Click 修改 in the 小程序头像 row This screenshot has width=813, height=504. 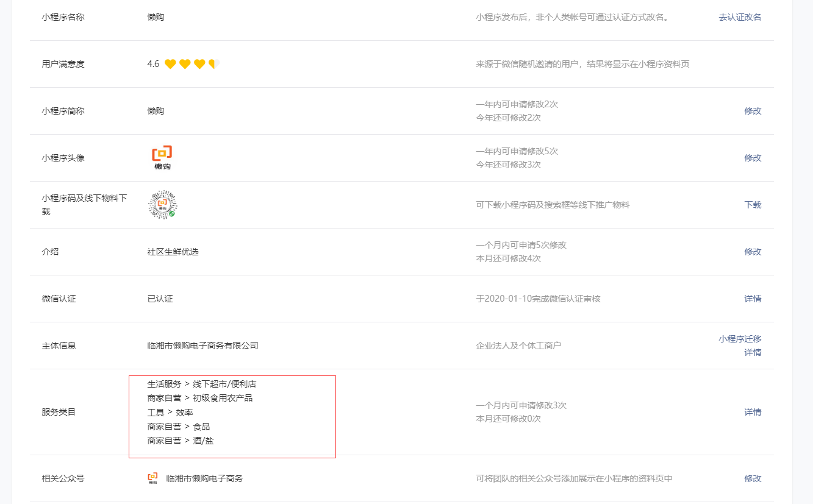(x=753, y=158)
